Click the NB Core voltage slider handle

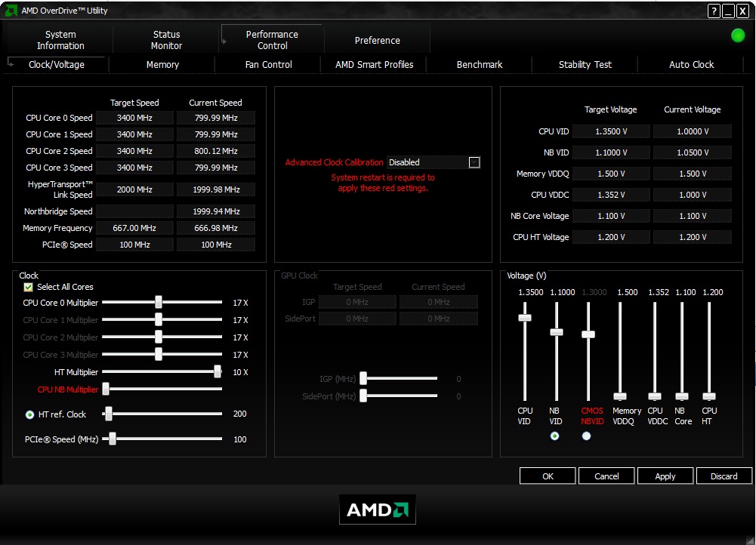[x=682, y=396]
